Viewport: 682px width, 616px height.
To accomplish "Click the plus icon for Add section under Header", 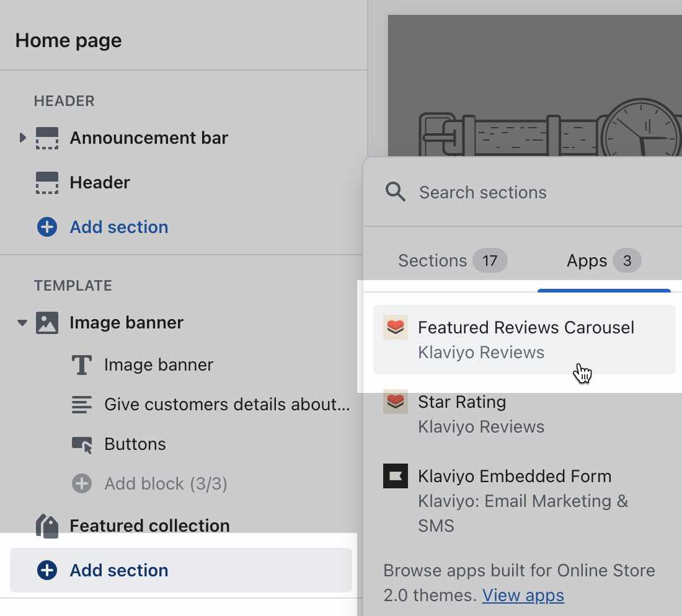I will click(46, 227).
